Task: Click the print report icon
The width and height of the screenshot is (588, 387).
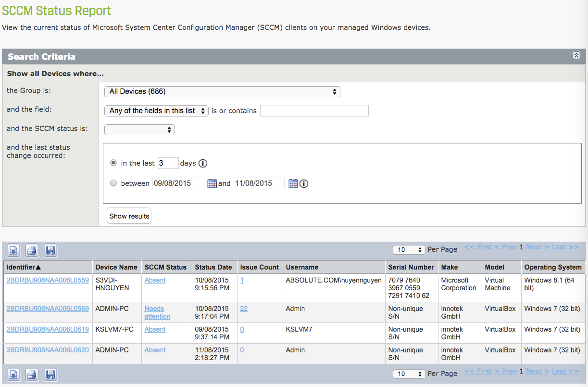Action: (31, 250)
